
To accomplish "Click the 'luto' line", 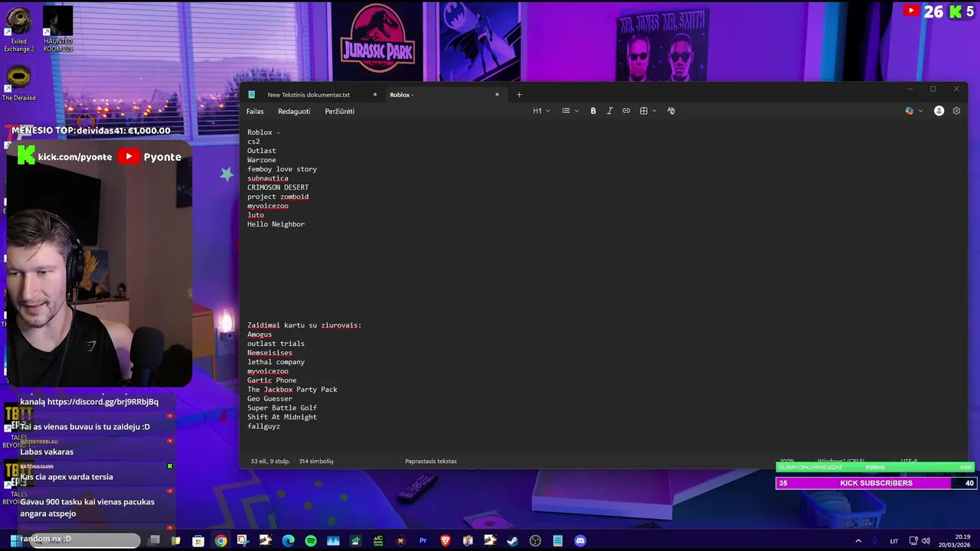I will [x=256, y=215].
